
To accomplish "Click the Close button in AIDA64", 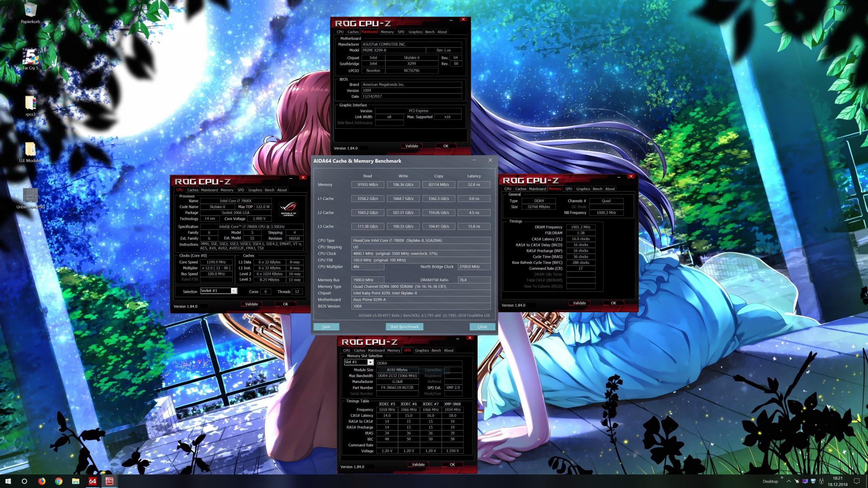I will pyautogui.click(x=482, y=327).
